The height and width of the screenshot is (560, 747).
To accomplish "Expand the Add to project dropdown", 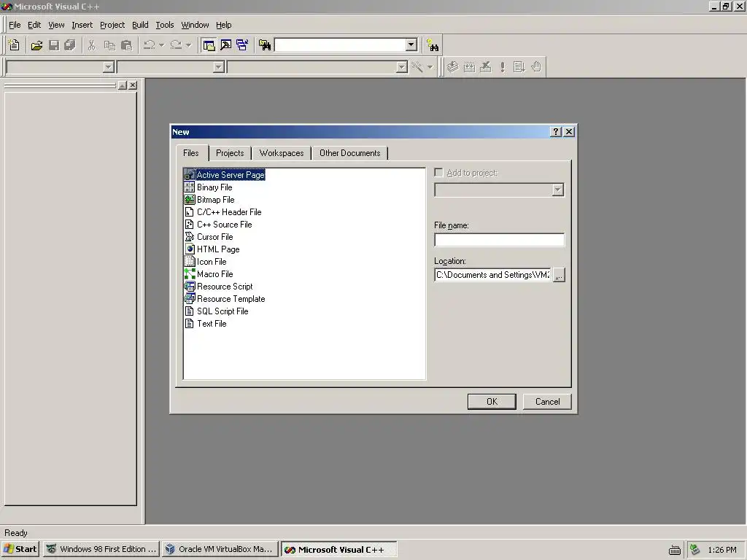I will pos(558,190).
